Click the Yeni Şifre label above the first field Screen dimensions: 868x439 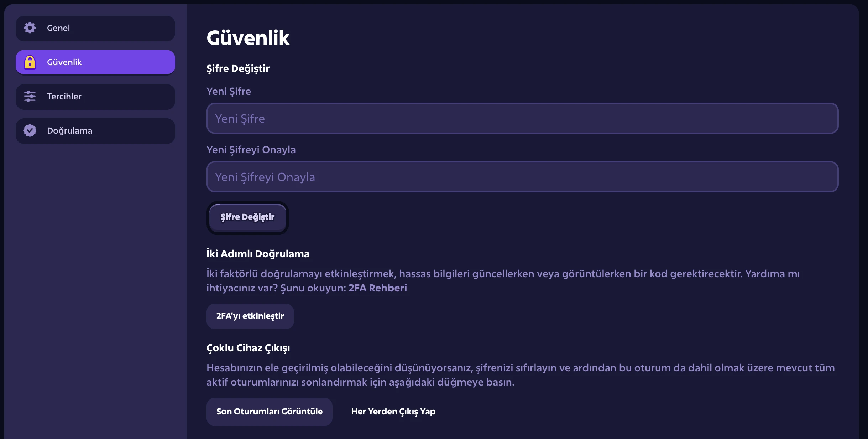click(x=229, y=92)
